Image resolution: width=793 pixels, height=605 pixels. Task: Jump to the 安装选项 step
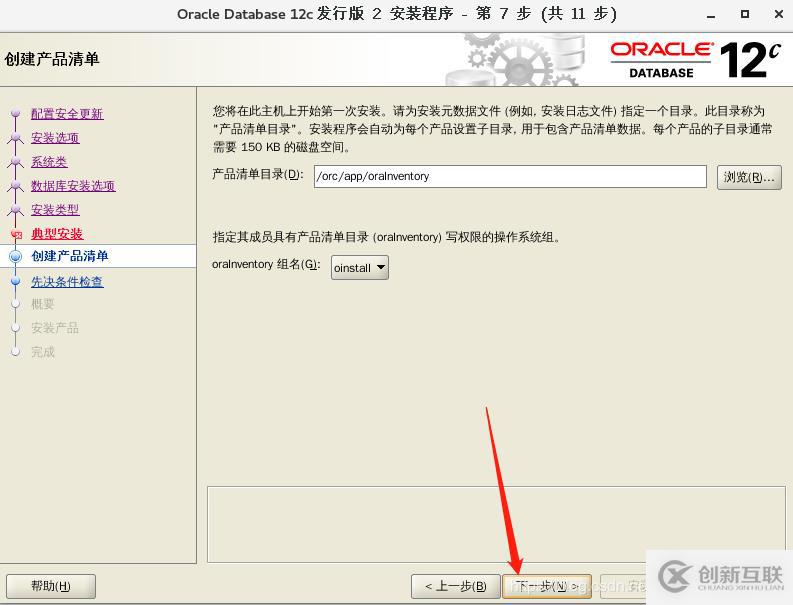(x=55, y=138)
